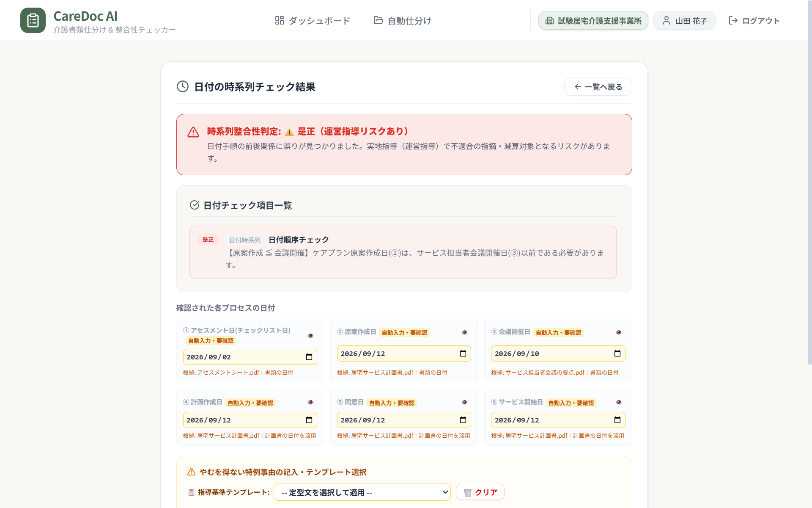
Task: Open the 自動仕分け menu item
Action: click(x=403, y=20)
